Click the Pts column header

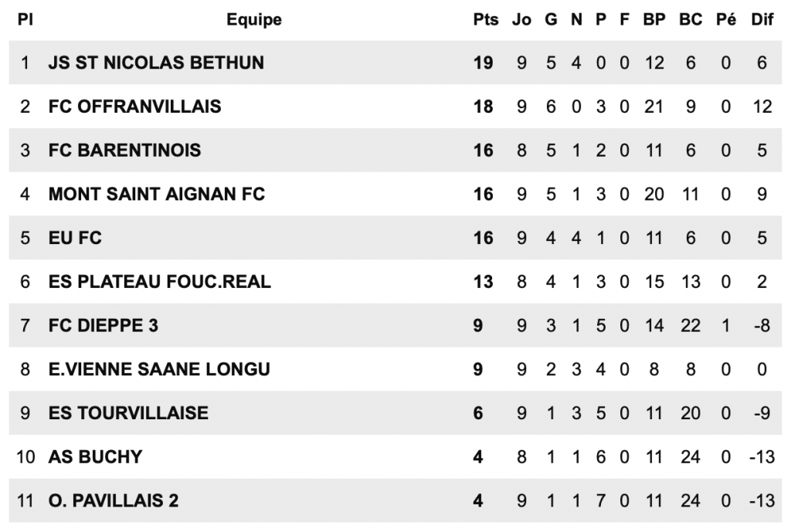point(486,20)
